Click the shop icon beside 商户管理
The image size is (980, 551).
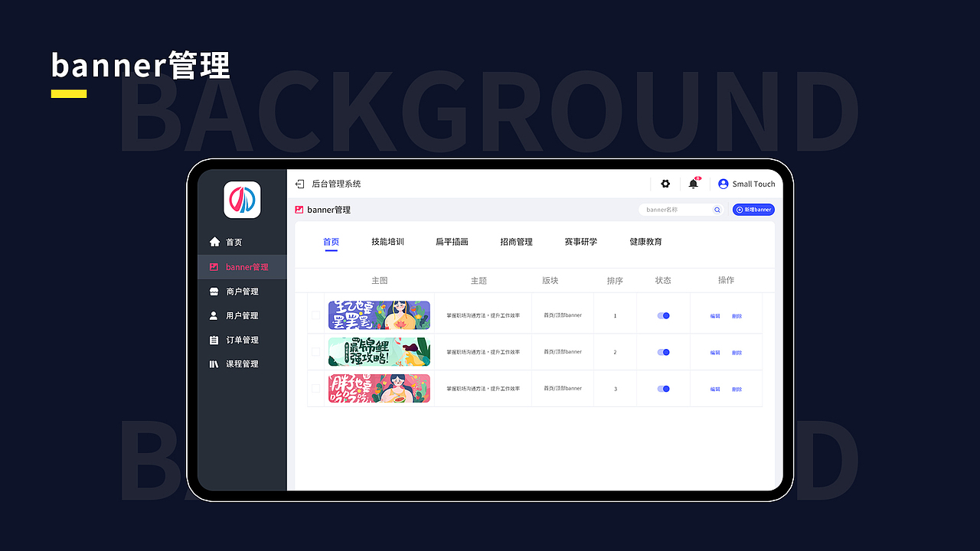pos(214,292)
